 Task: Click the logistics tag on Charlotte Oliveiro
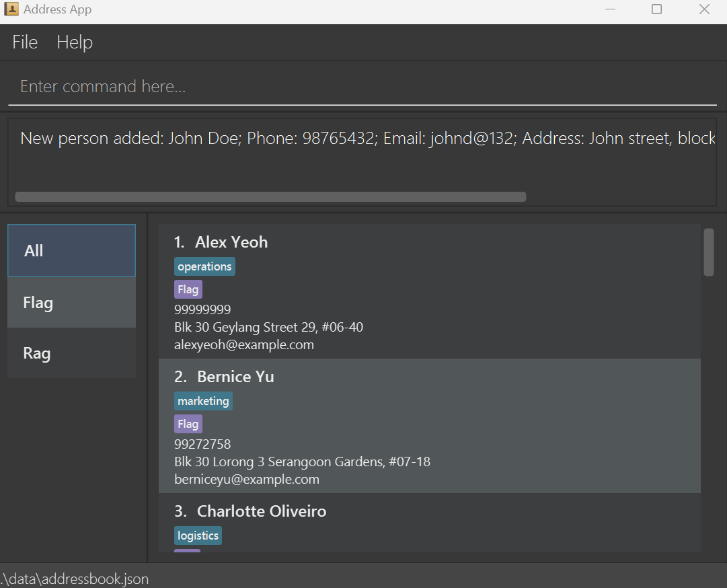pyautogui.click(x=198, y=536)
